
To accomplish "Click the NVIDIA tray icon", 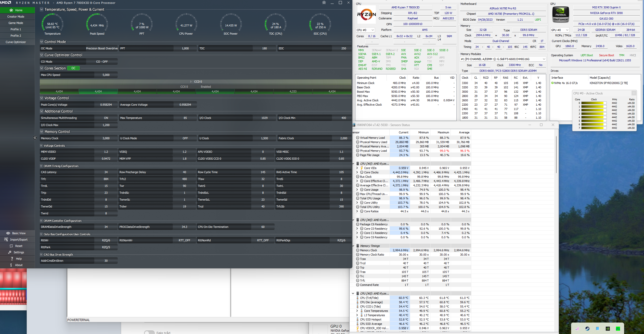I will tap(608, 329).
